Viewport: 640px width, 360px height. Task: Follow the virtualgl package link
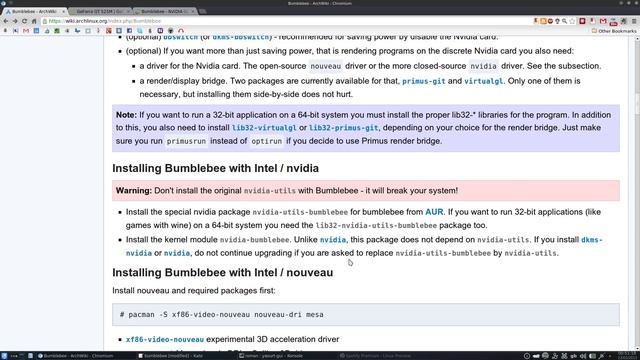483,81
